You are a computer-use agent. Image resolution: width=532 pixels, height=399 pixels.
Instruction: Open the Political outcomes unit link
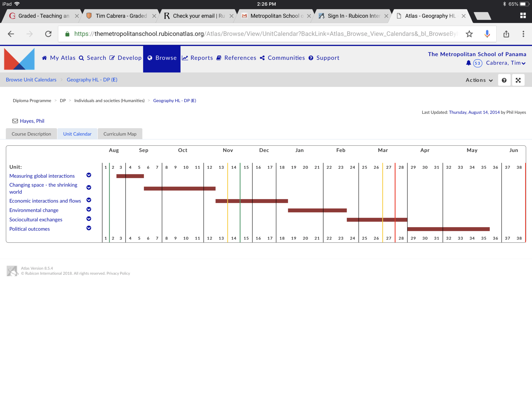30,229
